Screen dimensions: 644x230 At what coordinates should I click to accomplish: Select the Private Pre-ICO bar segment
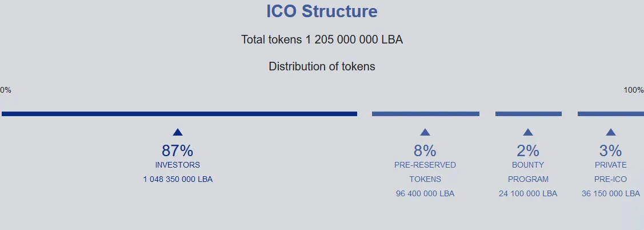click(611, 113)
